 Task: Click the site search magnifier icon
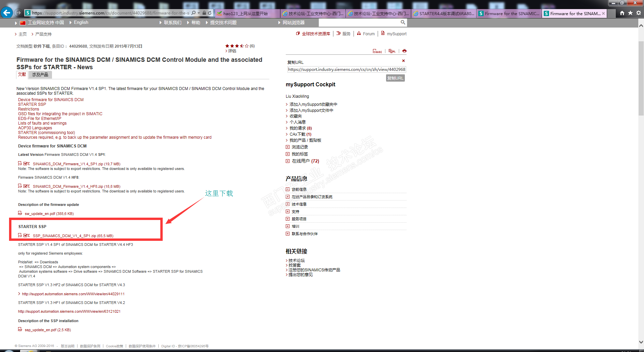pos(403,23)
